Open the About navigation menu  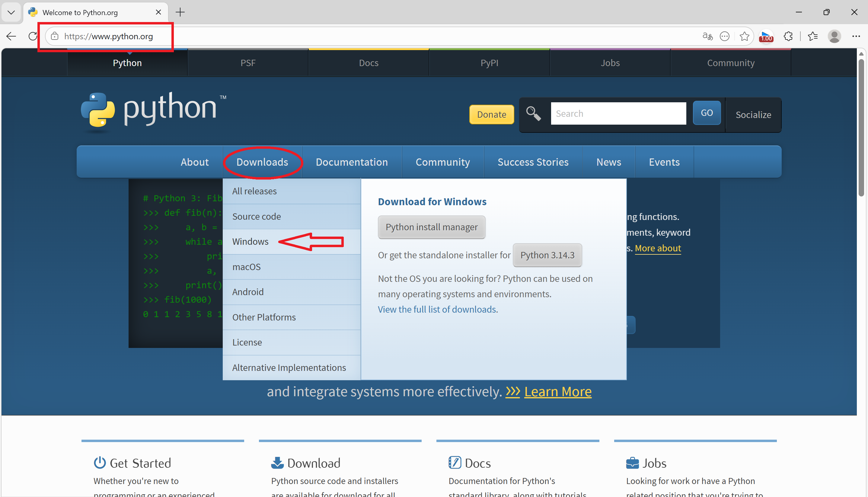coord(195,162)
